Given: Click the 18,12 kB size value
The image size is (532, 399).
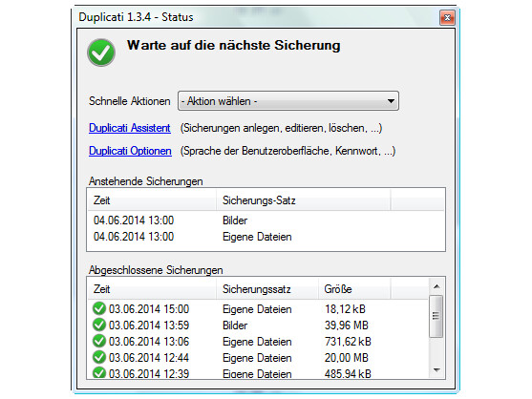Looking at the screenshot, I should [x=345, y=309].
